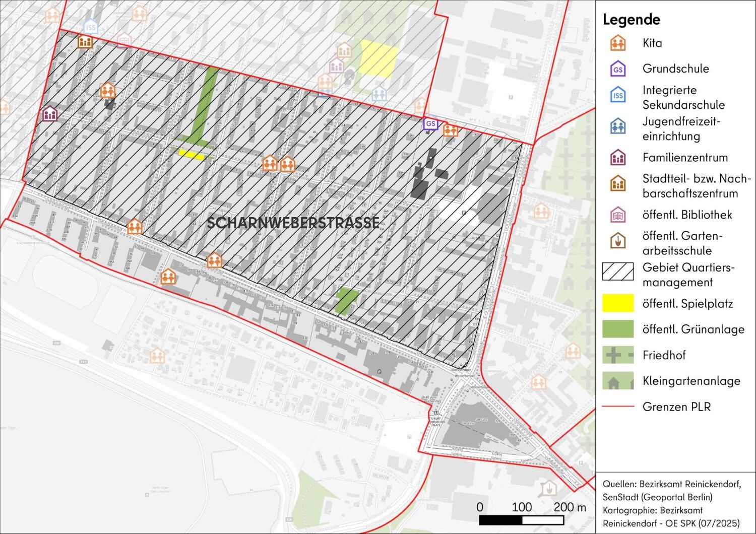Click the red Grenzen PLR line sample
Screen dimensions: 756x534
[617, 407]
